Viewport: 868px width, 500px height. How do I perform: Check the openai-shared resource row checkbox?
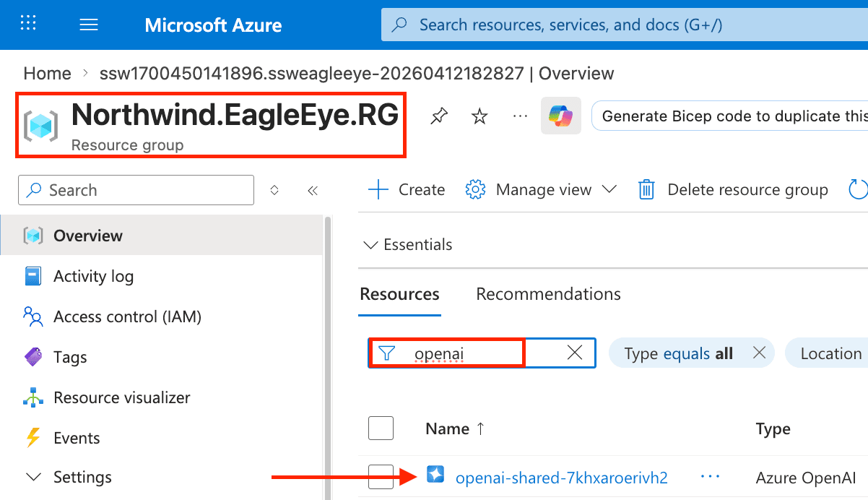pyautogui.click(x=381, y=477)
